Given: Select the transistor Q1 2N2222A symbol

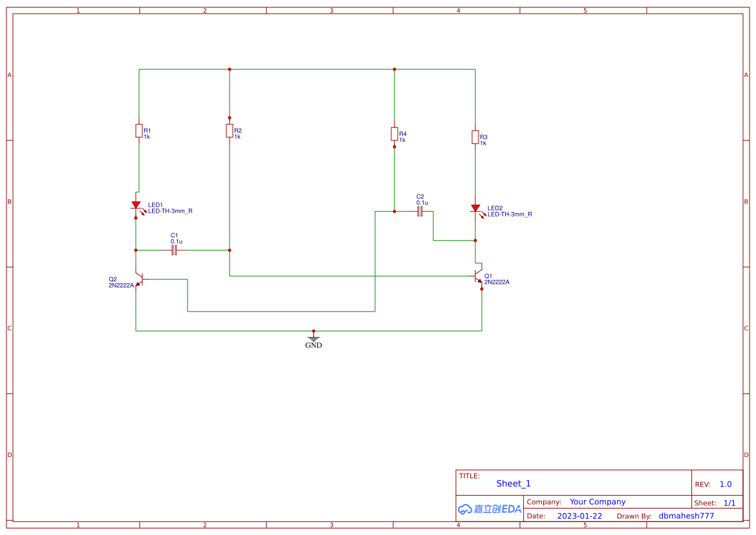Looking at the screenshot, I should [477, 276].
